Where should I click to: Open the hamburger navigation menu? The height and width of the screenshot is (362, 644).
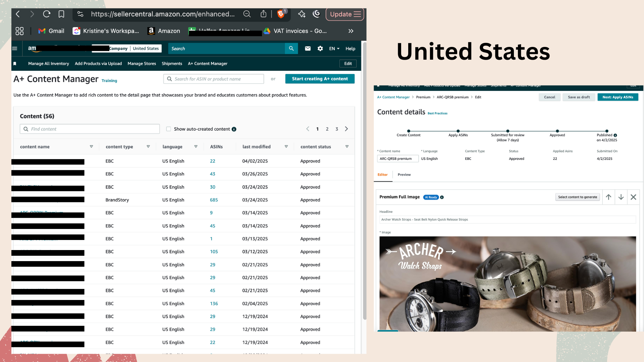click(x=15, y=49)
